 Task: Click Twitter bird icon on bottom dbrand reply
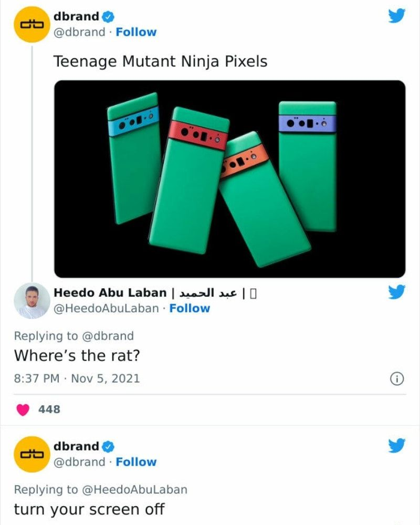[396, 445]
